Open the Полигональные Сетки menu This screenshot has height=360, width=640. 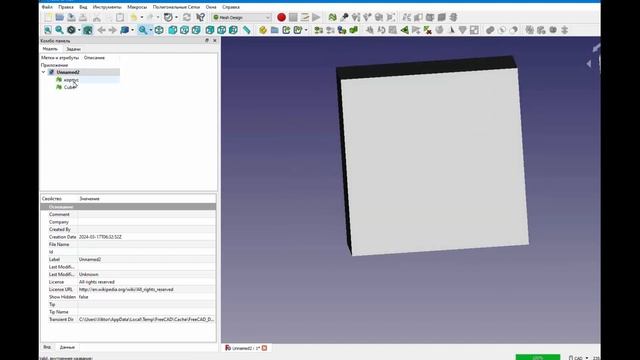(176, 7)
